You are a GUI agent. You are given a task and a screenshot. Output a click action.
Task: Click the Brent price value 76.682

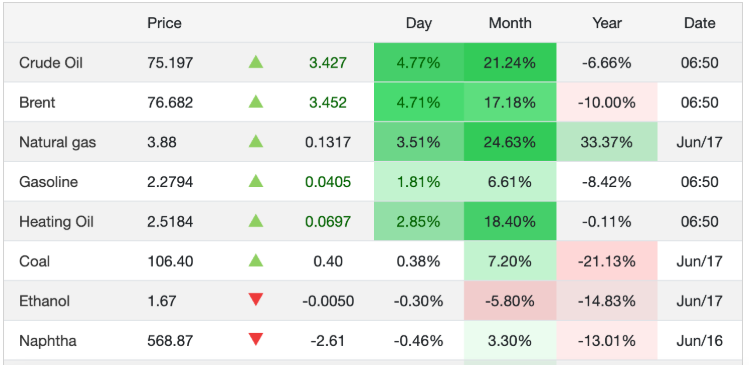(170, 102)
